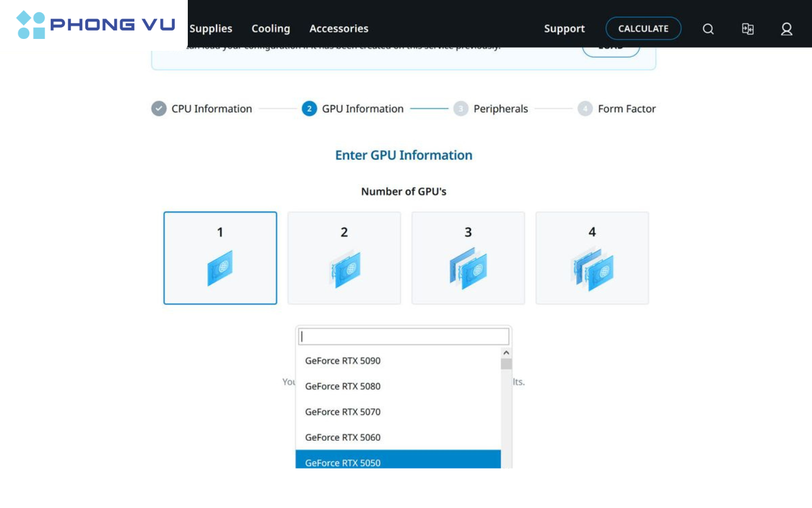Image resolution: width=812 pixels, height=508 pixels.
Task: Open the Support link
Action: point(564,29)
